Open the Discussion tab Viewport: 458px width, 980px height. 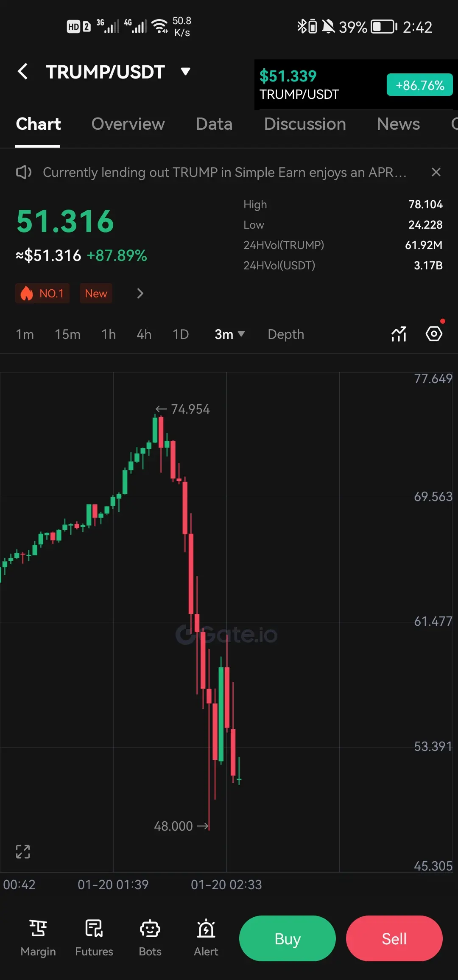305,124
